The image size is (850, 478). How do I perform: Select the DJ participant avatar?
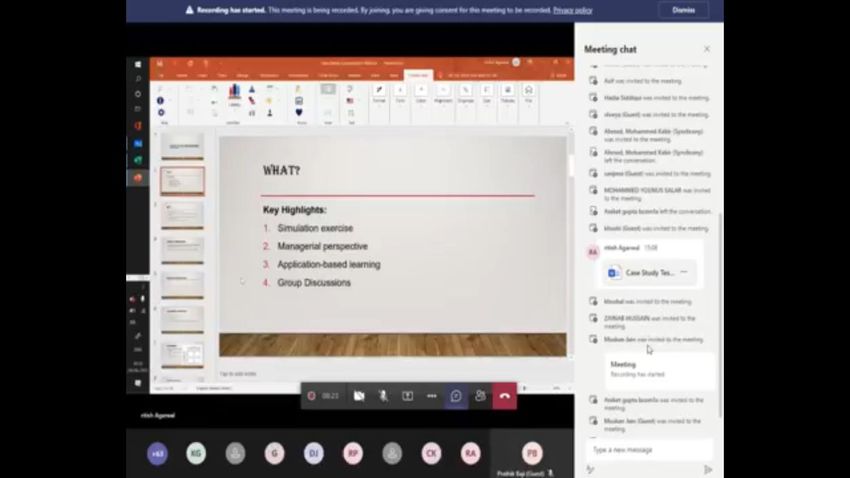click(x=314, y=453)
